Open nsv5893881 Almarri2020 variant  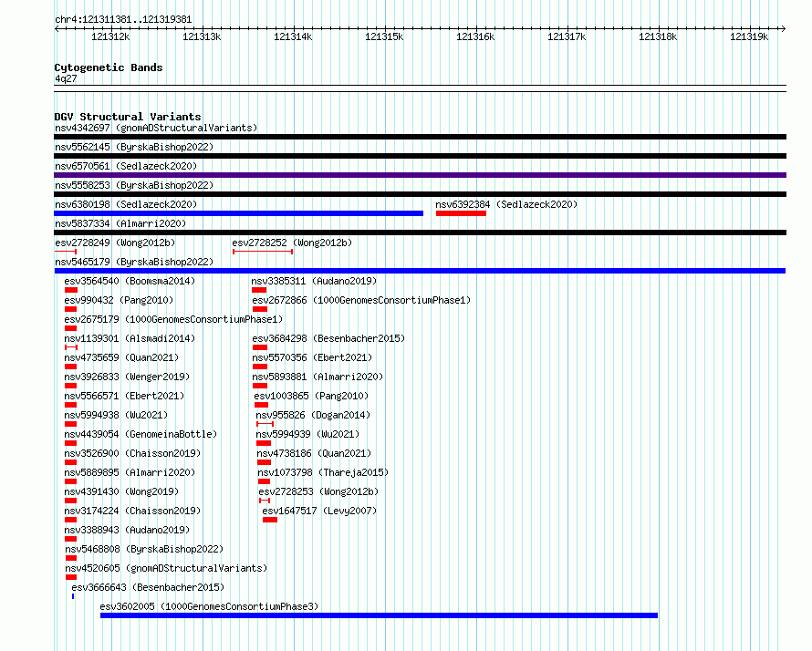tap(260, 386)
